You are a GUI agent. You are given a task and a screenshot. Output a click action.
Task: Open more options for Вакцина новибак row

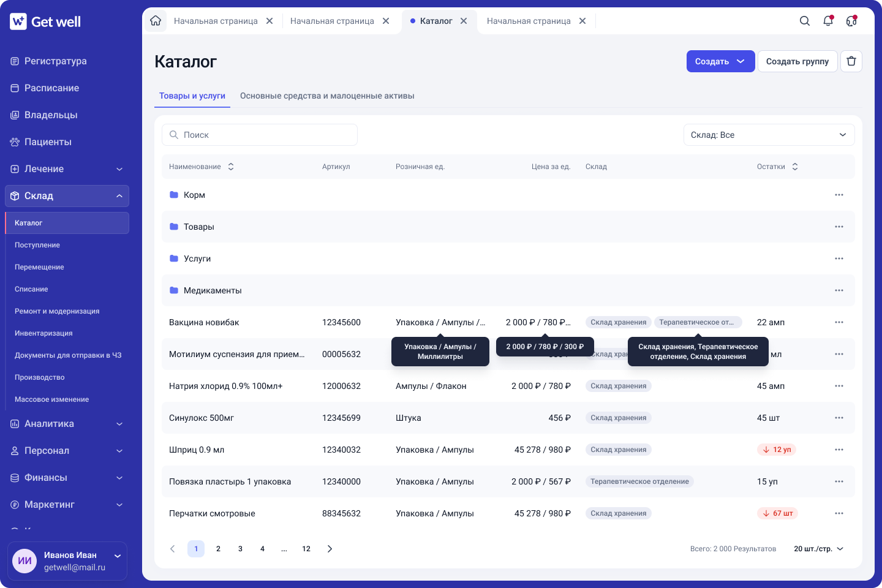click(x=839, y=322)
